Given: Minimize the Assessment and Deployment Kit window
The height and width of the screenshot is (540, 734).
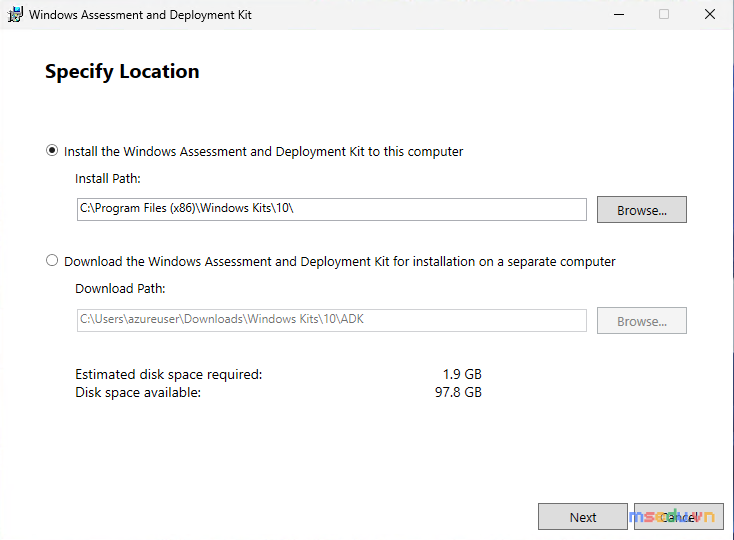Looking at the screenshot, I should (x=619, y=15).
